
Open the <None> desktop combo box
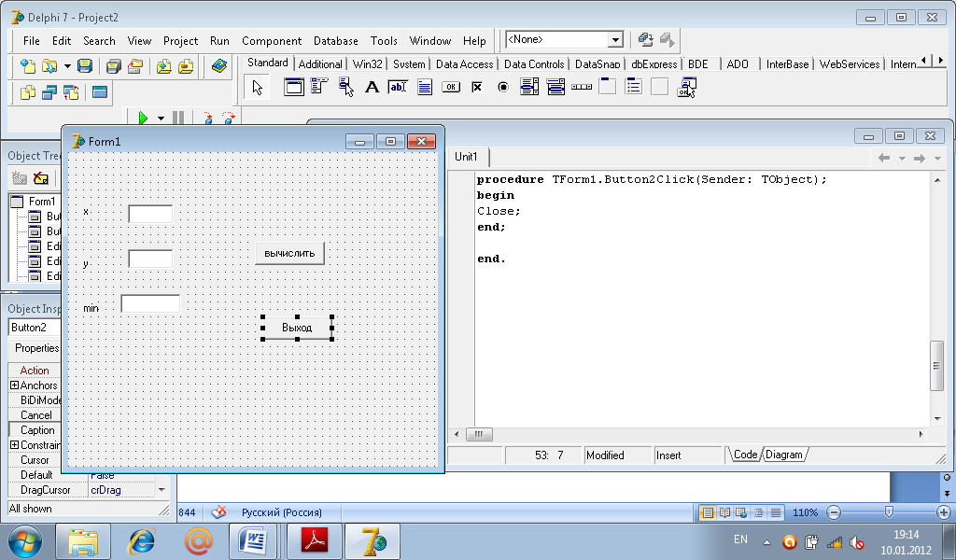(x=615, y=40)
